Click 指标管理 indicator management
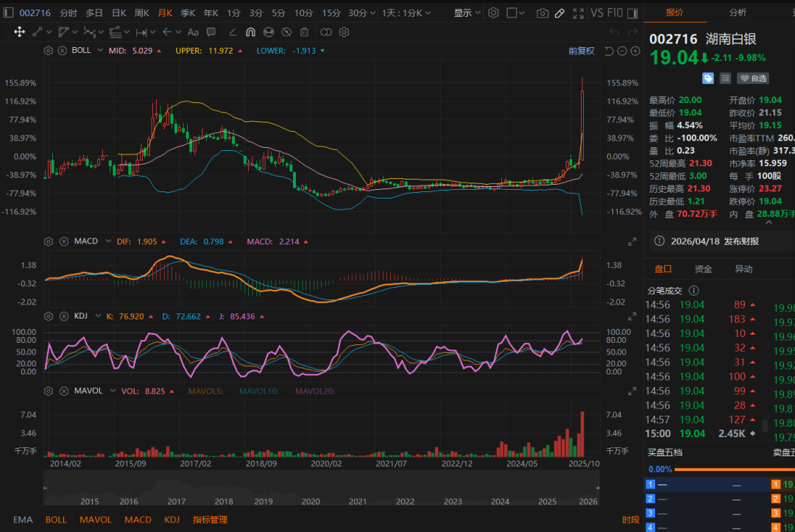The width and height of the screenshot is (795, 532). (210, 519)
